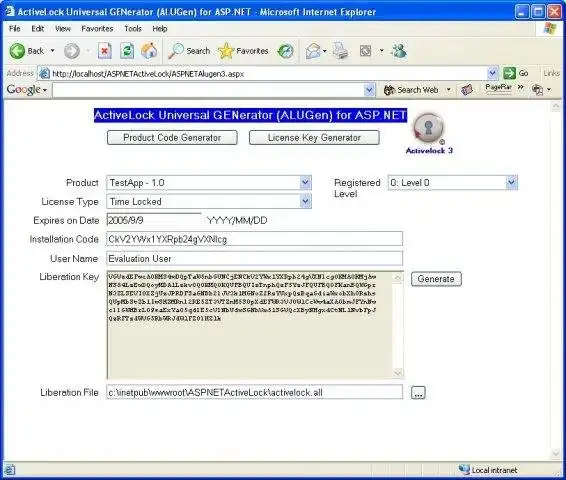
Task: Open the Tools menu
Action: [133, 29]
